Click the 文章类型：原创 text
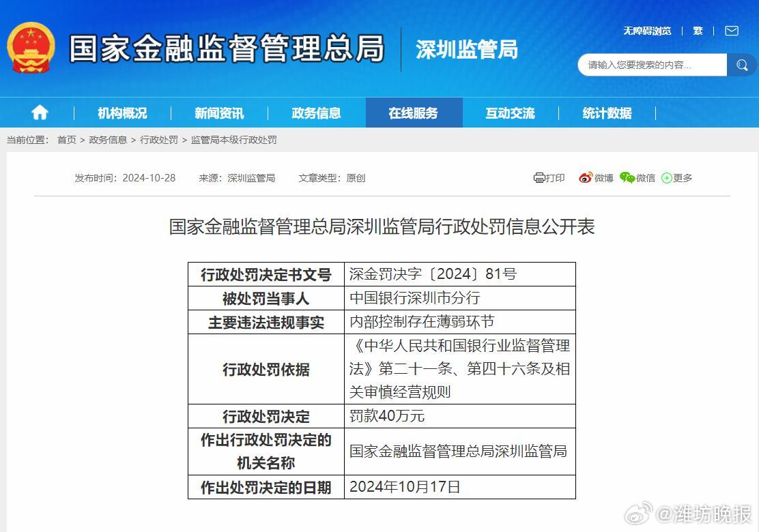 pos(332,178)
